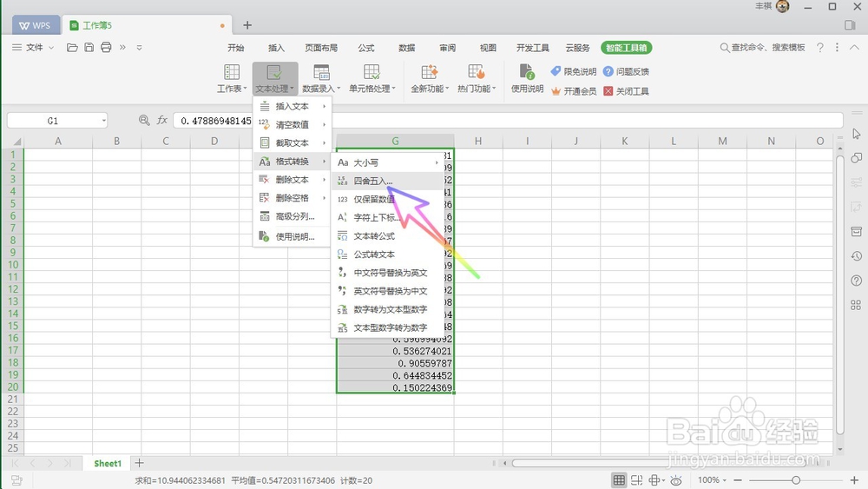Expand the 截取文本 submenu

coord(292,143)
